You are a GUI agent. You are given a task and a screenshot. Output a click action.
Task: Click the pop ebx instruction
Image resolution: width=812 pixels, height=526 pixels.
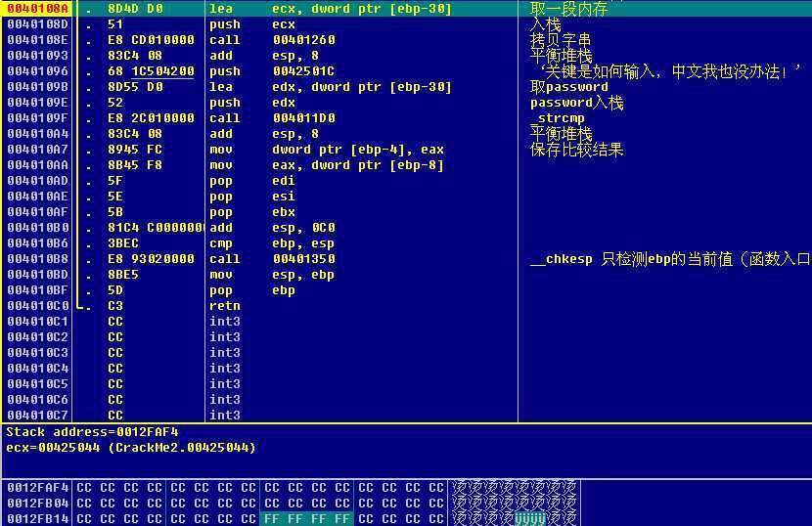click(252, 212)
